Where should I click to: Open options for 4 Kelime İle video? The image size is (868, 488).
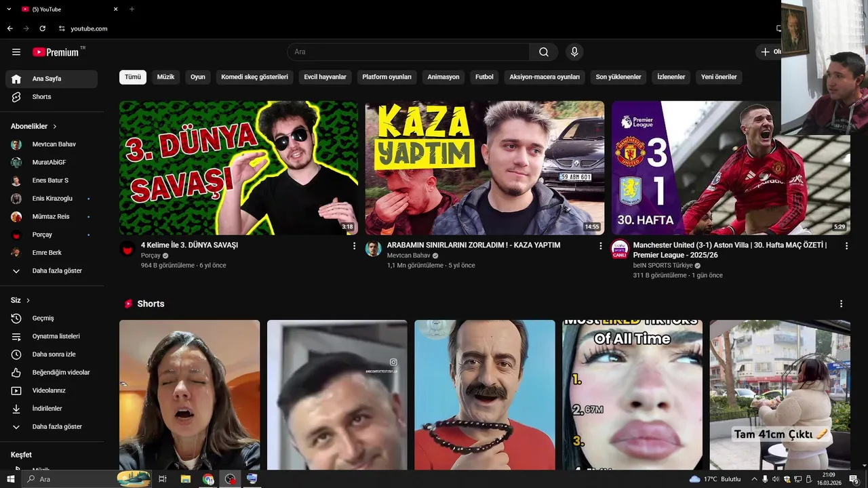point(354,246)
